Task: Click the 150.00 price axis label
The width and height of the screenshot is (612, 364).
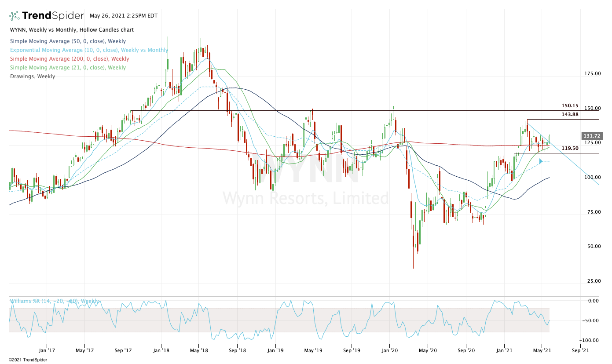Action: click(x=592, y=108)
